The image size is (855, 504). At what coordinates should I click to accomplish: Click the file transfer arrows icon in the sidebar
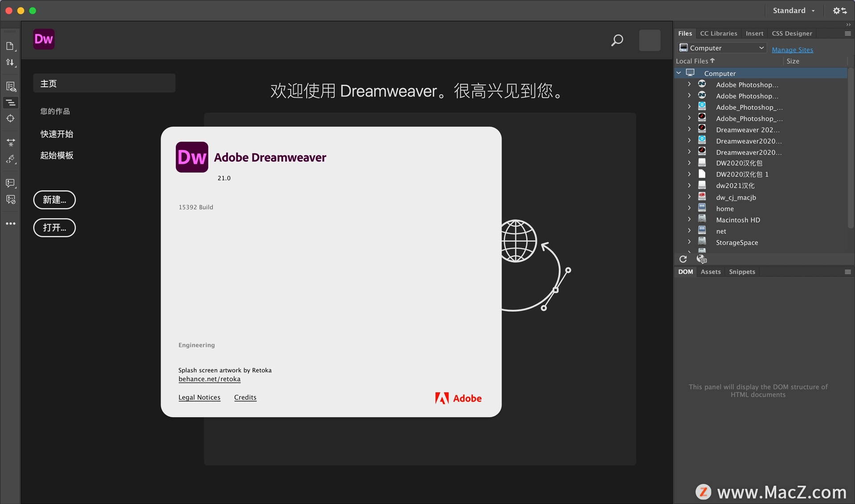[11, 62]
